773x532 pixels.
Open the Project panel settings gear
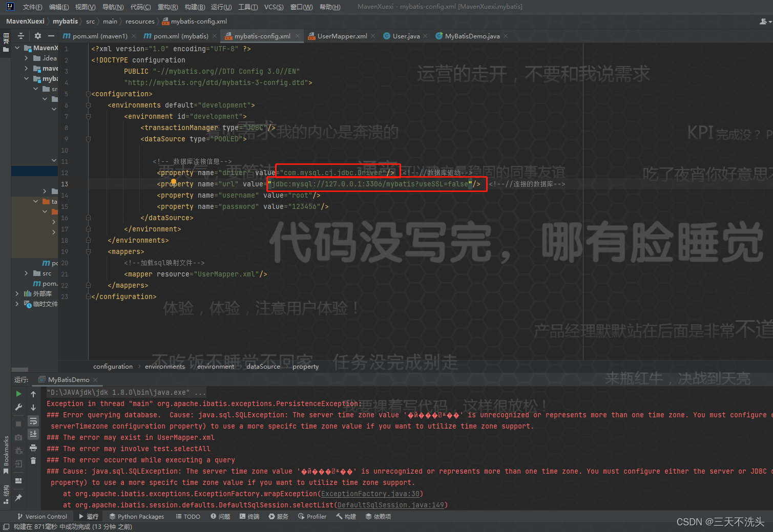coord(37,36)
